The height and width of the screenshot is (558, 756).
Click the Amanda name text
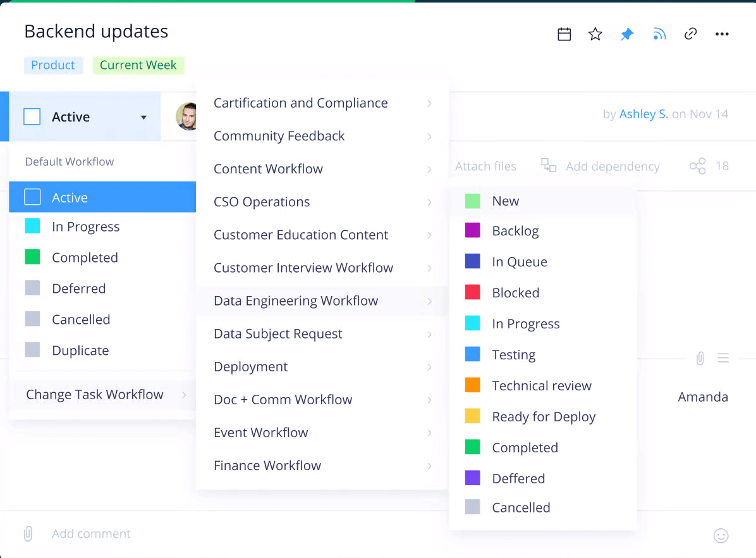tap(703, 397)
